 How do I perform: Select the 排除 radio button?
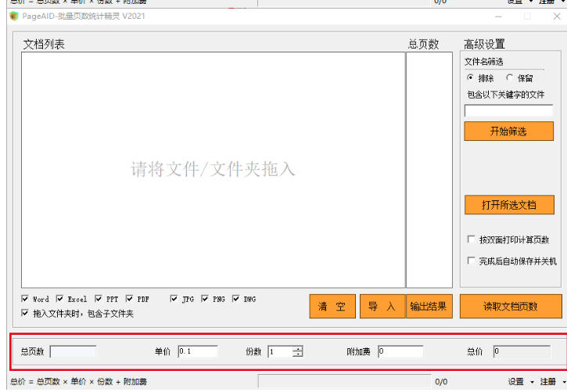(x=470, y=77)
